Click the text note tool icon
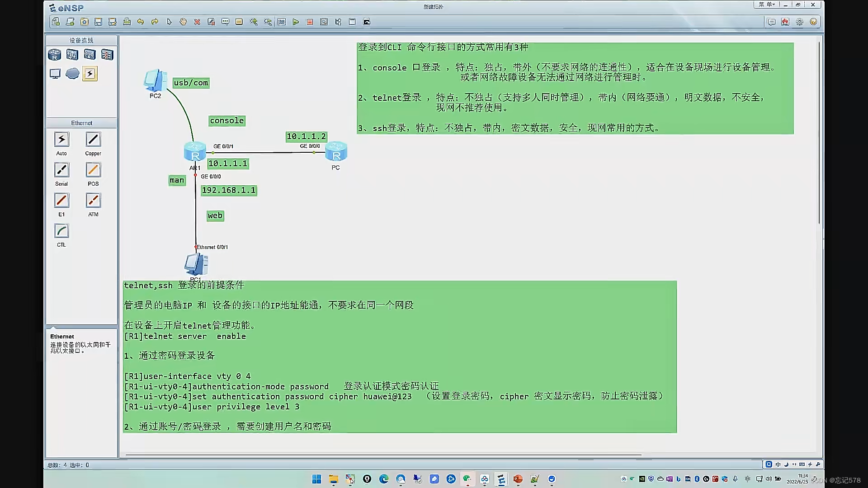This screenshot has height=488, width=868. [x=225, y=22]
